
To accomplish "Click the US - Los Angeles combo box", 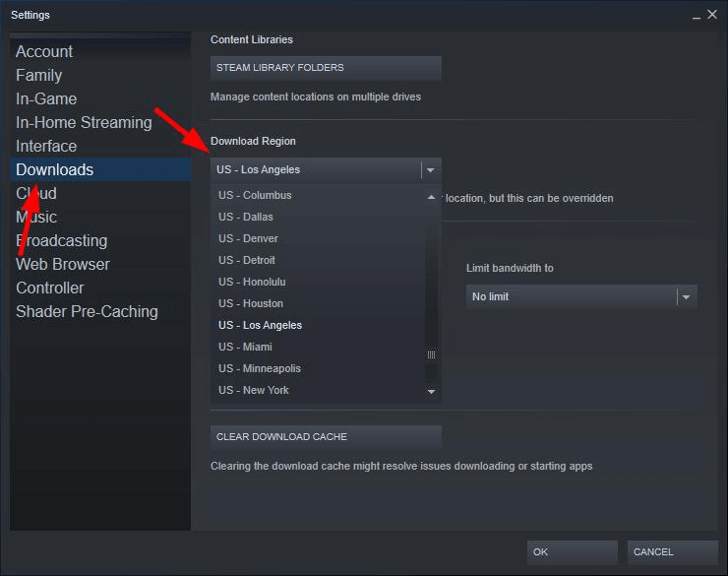I will (326, 170).
